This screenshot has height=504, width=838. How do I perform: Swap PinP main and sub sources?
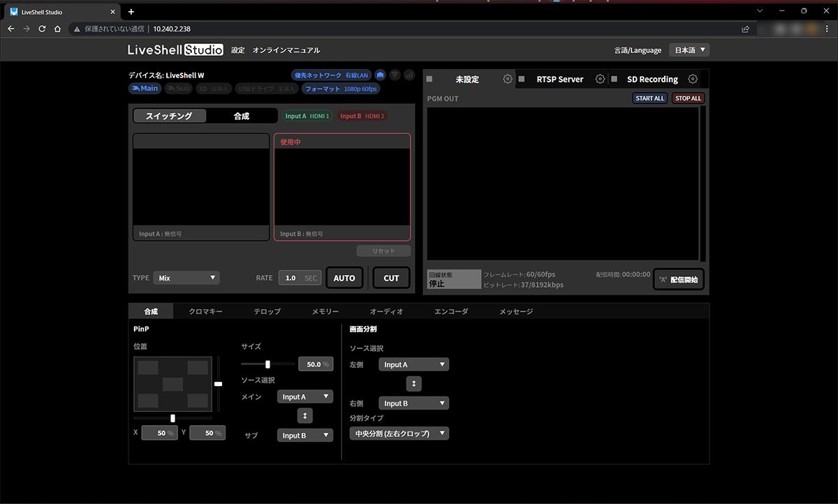tap(304, 415)
